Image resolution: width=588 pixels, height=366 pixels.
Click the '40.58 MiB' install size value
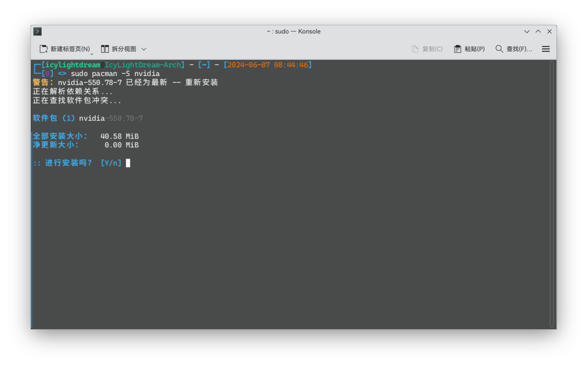[120, 136]
